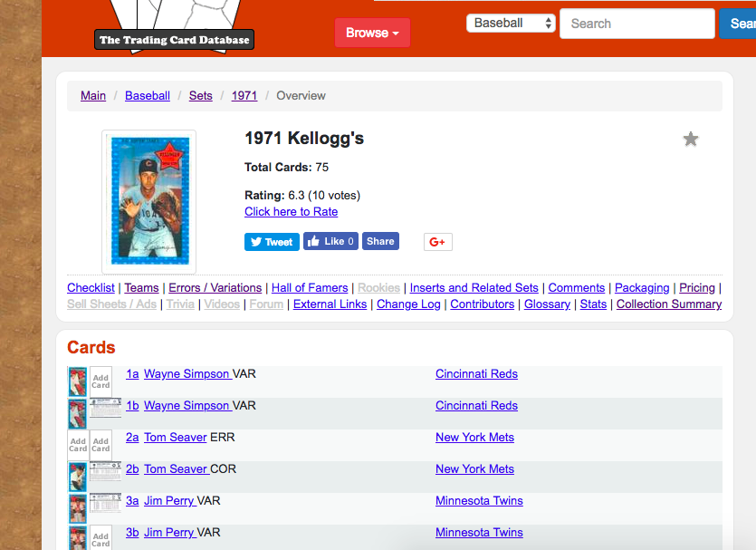
Task: Open the Browse dropdown menu
Action: (x=372, y=33)
